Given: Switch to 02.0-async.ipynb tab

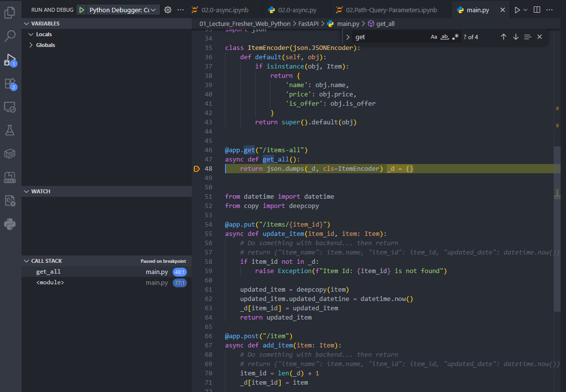Looking at the screenshot, I should [x=225, y=10].
